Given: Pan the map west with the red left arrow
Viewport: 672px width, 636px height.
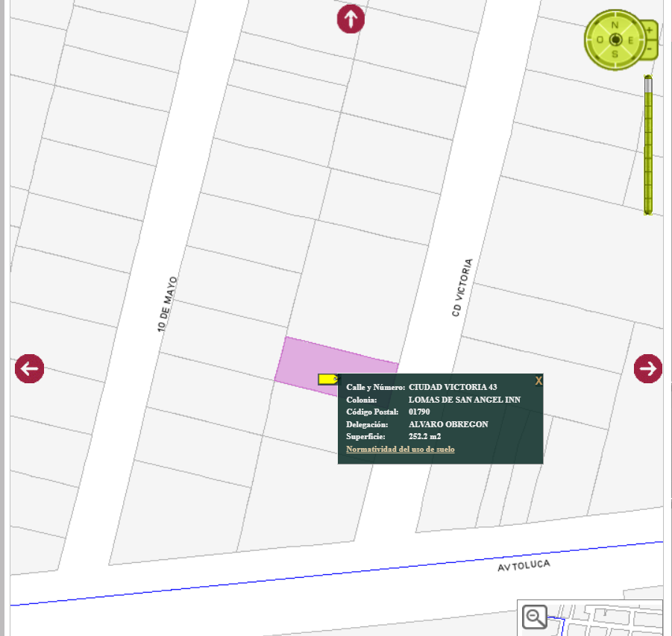Looking at the screenshot, I should pyautogui.click(x=29, y=368).
